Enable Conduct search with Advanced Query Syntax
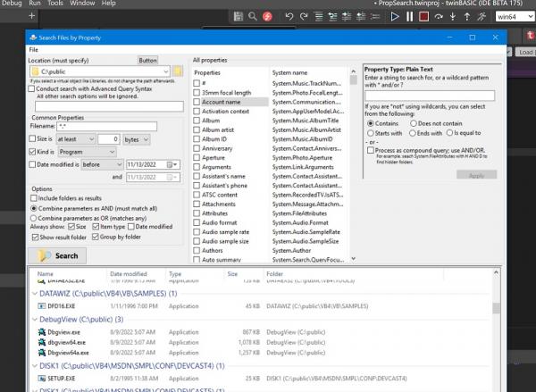 pyautogui.click(x=32, y=89)
